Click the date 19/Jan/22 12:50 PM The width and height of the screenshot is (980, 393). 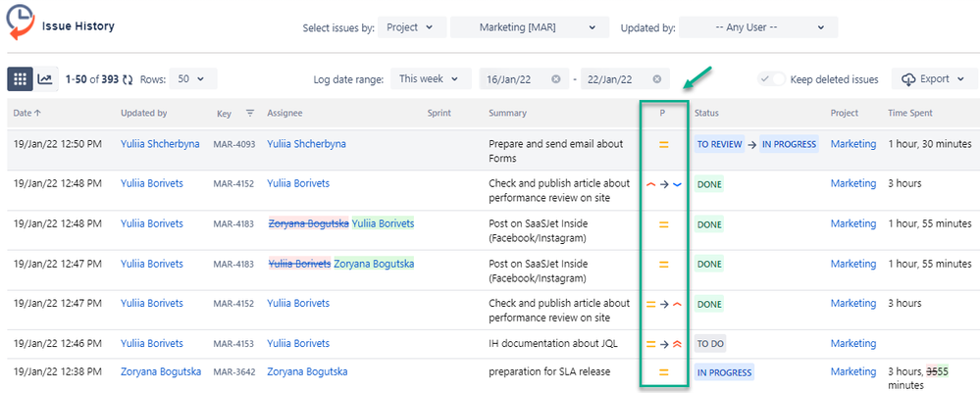pos(58,144)
